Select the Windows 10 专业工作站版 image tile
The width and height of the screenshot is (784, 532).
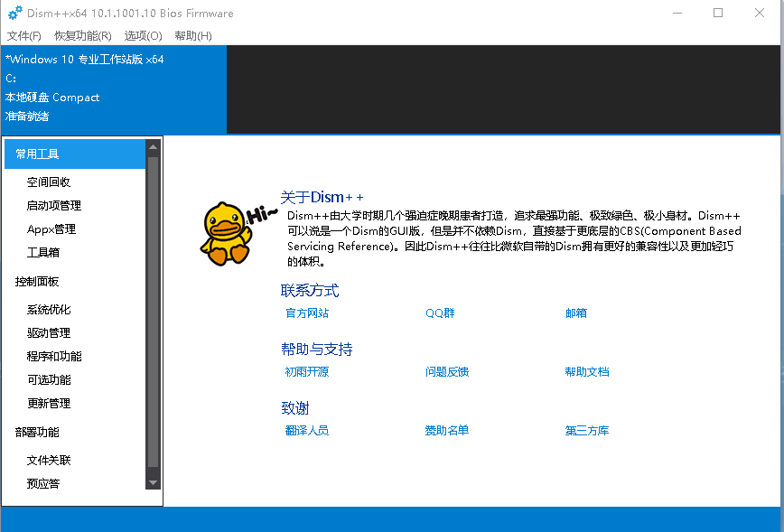click(114, 89)
